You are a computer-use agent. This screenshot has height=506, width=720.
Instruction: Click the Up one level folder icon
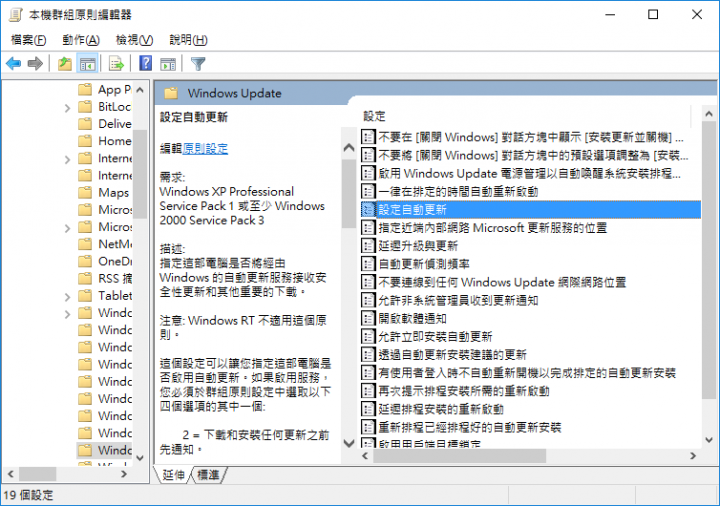[x=65, y=63]
